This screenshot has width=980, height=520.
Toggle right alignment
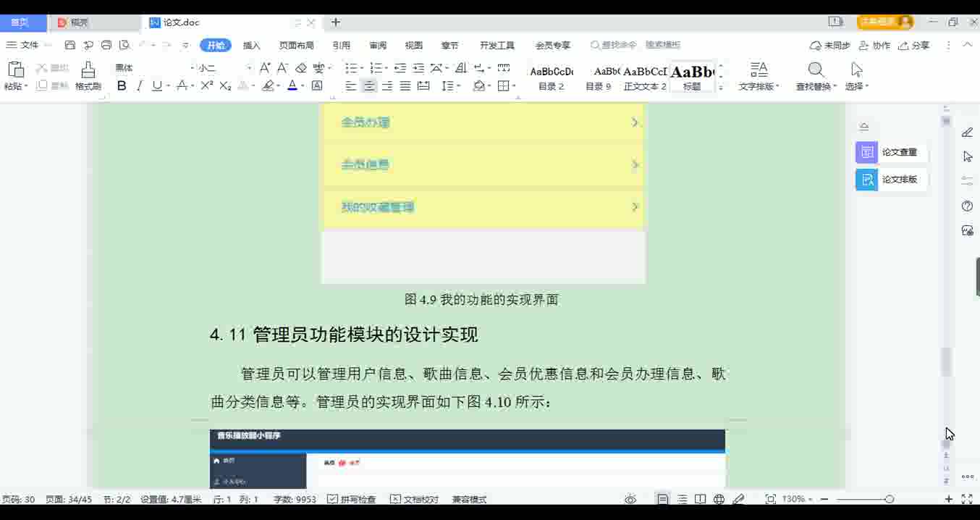(387, 85)
